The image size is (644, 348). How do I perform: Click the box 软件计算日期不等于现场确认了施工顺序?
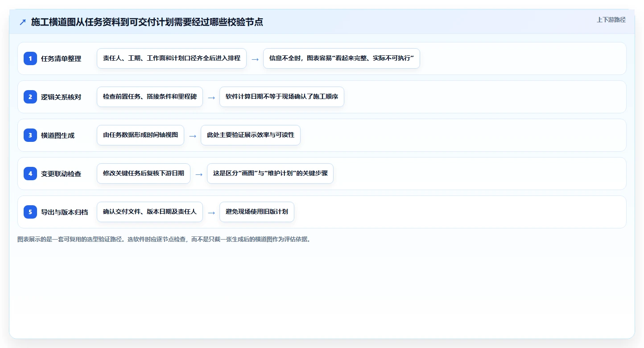coord(282,97)
